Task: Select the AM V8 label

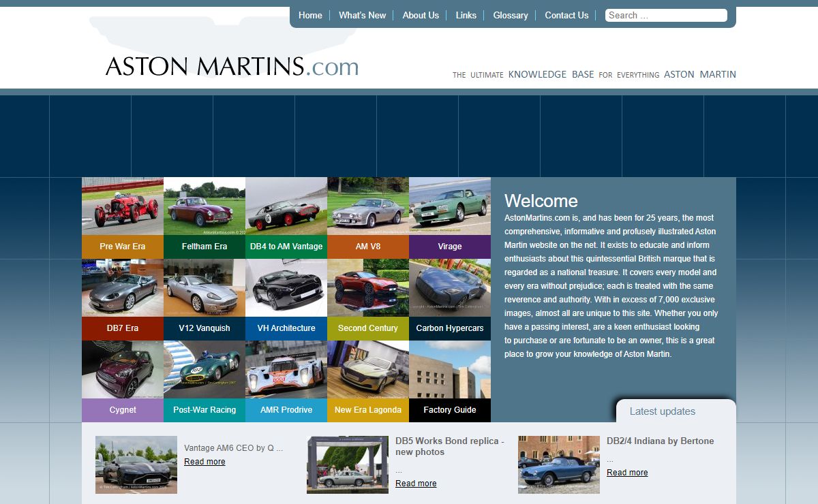Action: 368,247
